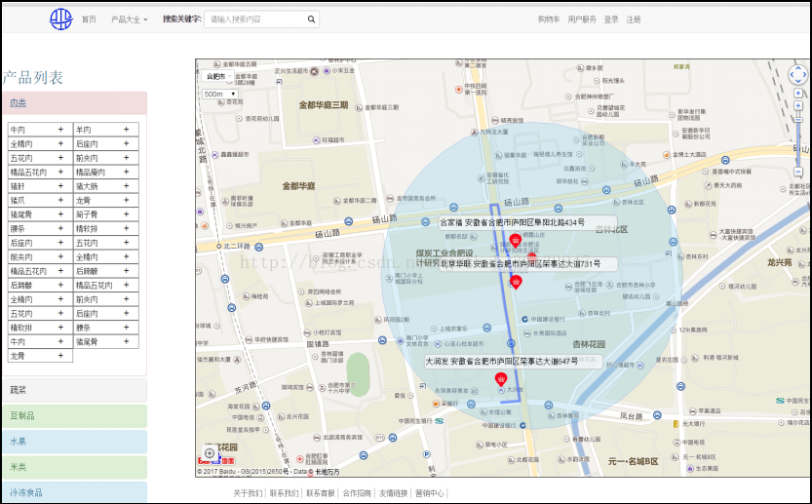Go to the 首页 home page
Viewport: 812px width, 504px height.
89,19
